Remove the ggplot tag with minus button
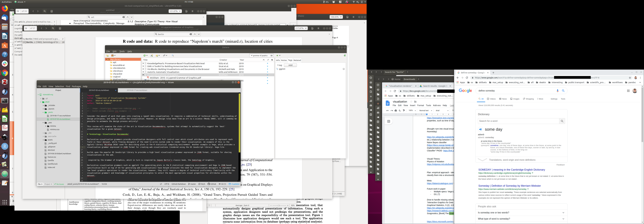 (344, 69)
